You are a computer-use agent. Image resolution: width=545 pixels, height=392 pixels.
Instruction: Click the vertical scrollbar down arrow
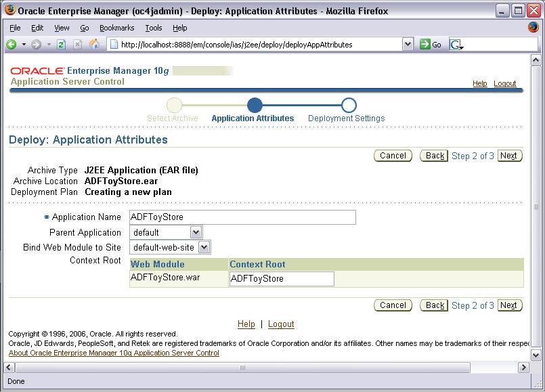click(536, 355)
